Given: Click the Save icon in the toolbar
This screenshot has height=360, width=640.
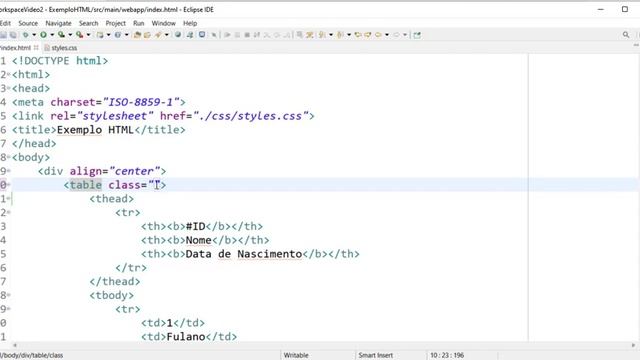Looking at the screenshot, I should click(x=3, y=35).
